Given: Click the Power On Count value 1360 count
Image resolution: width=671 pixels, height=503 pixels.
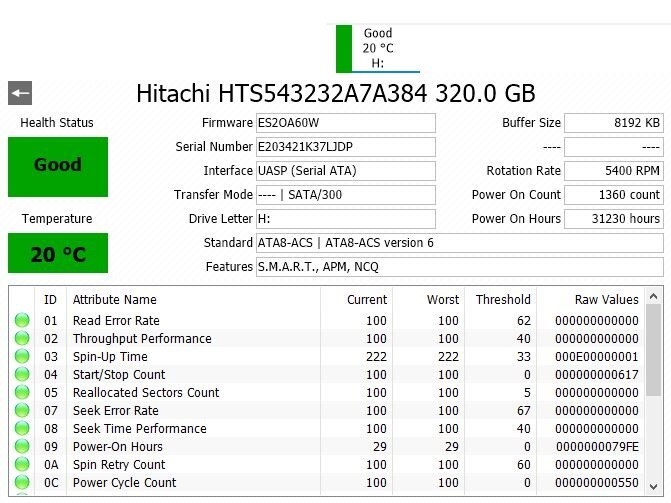Looking at the screenshot, I should pos(614,195).
